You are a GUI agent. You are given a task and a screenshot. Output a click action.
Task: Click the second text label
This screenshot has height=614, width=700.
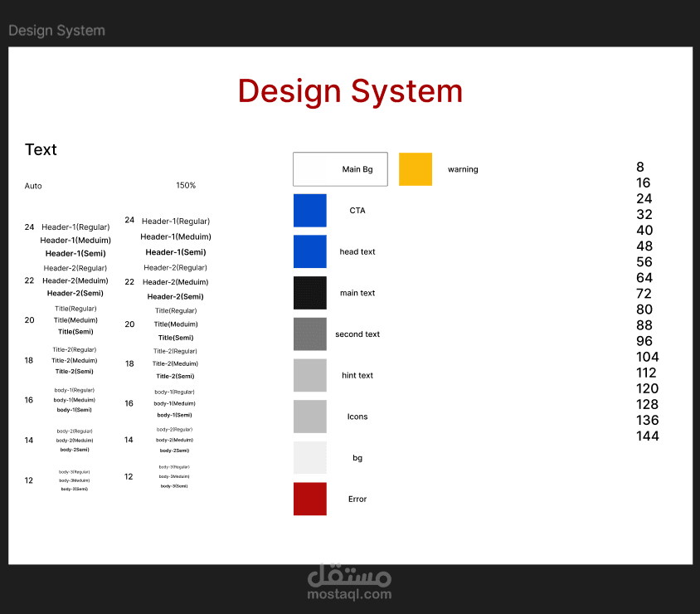coord(357,334)
